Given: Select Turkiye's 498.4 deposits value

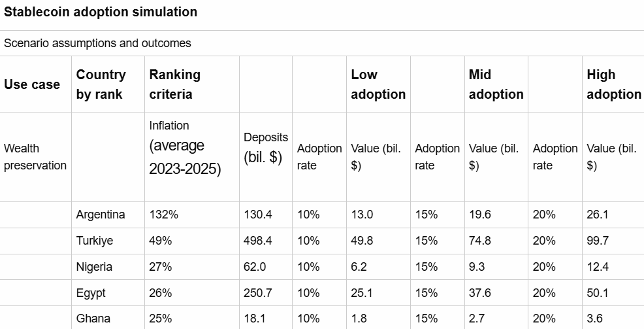Looking at the screenshot, I should (258, 241).
